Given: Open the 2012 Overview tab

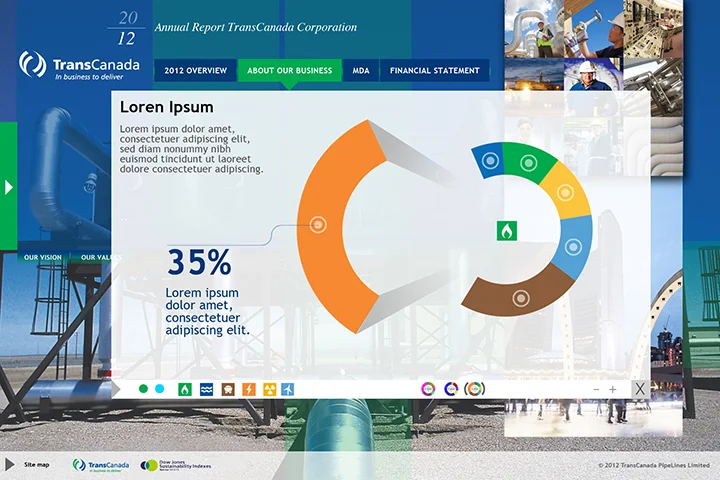Looking at the screenshot, I should pyautogui.click(x=196, y=70).
